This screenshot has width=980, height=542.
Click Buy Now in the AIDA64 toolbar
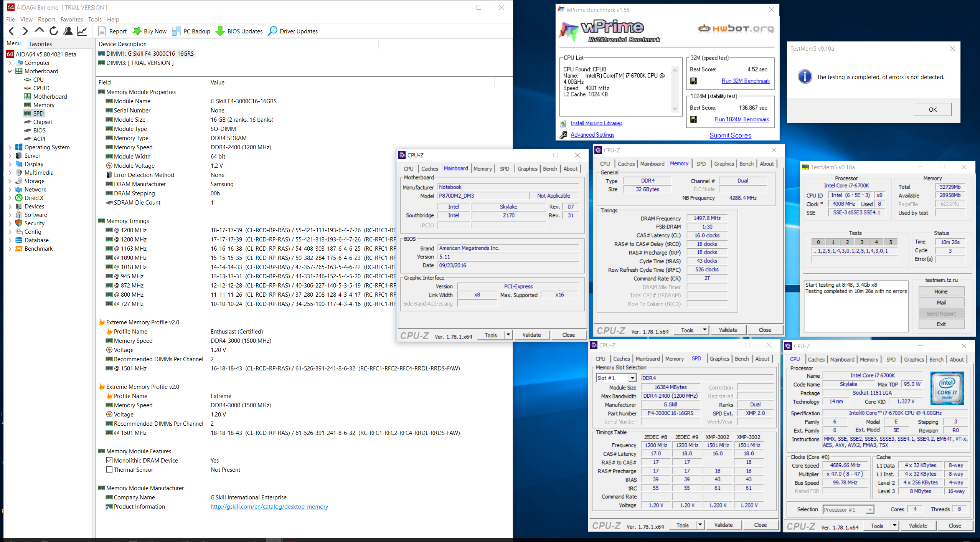tap(149, 31)
